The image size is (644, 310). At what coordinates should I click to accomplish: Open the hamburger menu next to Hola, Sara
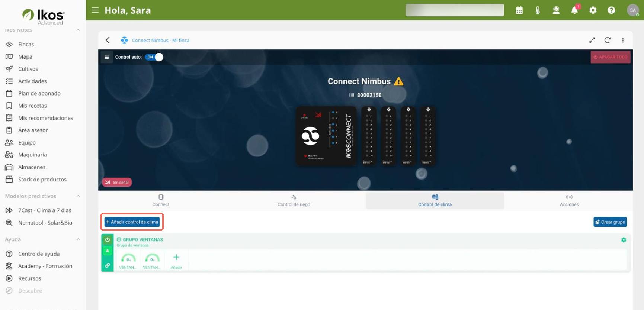click(95, 10)
